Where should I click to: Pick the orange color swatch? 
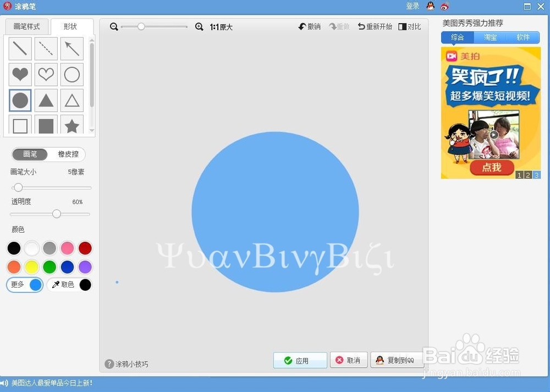14,267
